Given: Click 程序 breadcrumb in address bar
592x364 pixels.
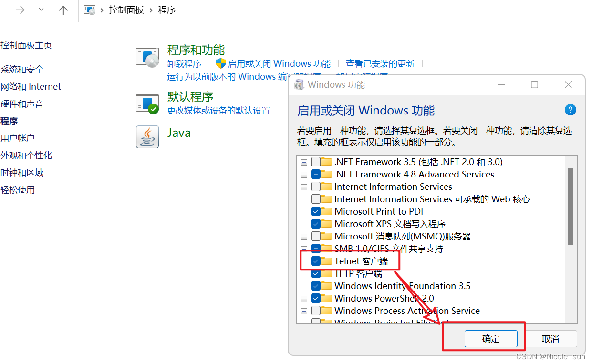Looking at the screenshot, I should [167, 10].
